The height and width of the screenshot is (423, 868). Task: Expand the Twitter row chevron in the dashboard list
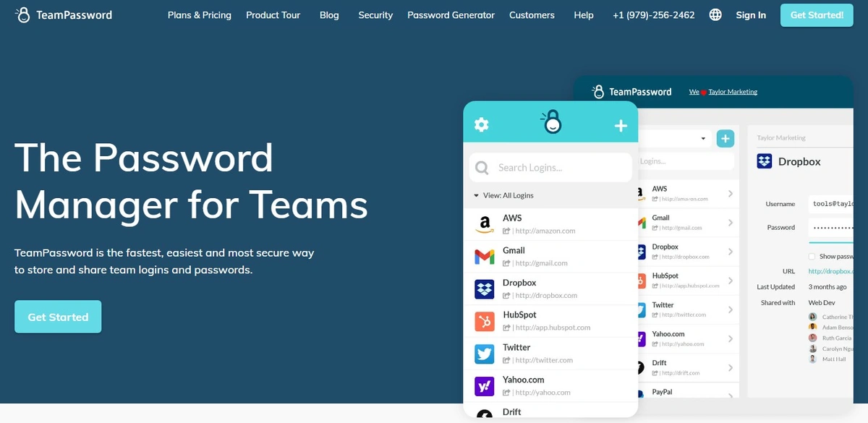coord(730,309)
